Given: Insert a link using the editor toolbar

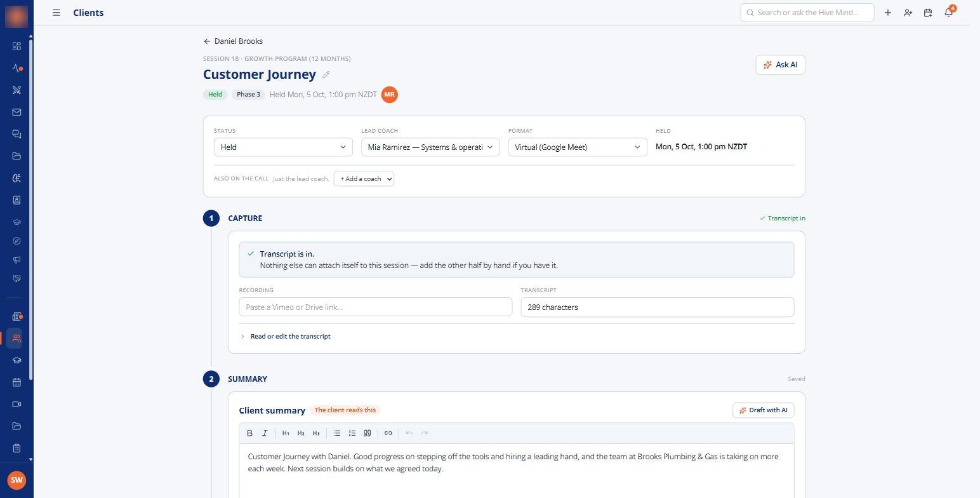Looking at the screenshot, I should (x=388, y=433).
